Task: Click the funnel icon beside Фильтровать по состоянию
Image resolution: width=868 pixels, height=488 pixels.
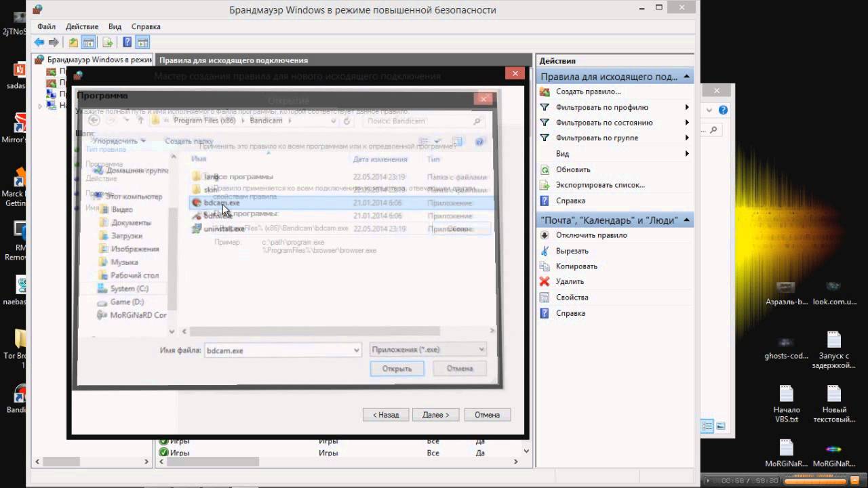Action: [x=544, y=123]
